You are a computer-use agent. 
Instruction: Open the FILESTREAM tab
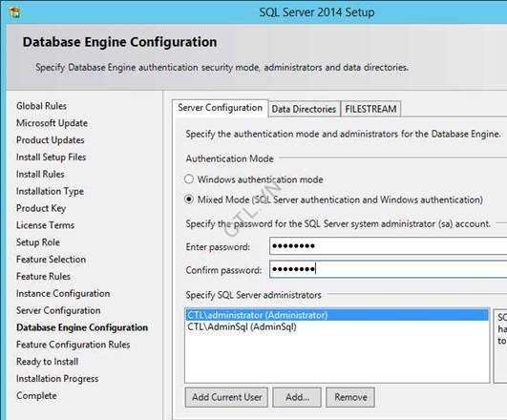(370, 109)
